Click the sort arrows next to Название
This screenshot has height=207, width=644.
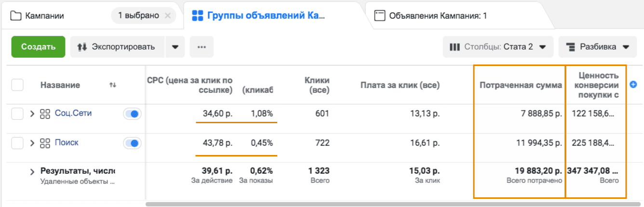tap(113, 85)
